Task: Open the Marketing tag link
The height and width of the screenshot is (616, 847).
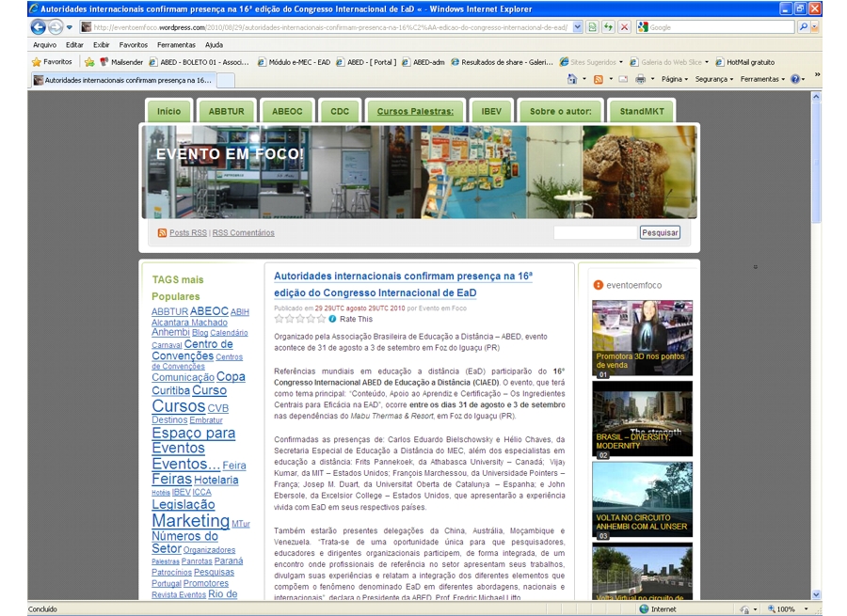Action: coord(191,520)
